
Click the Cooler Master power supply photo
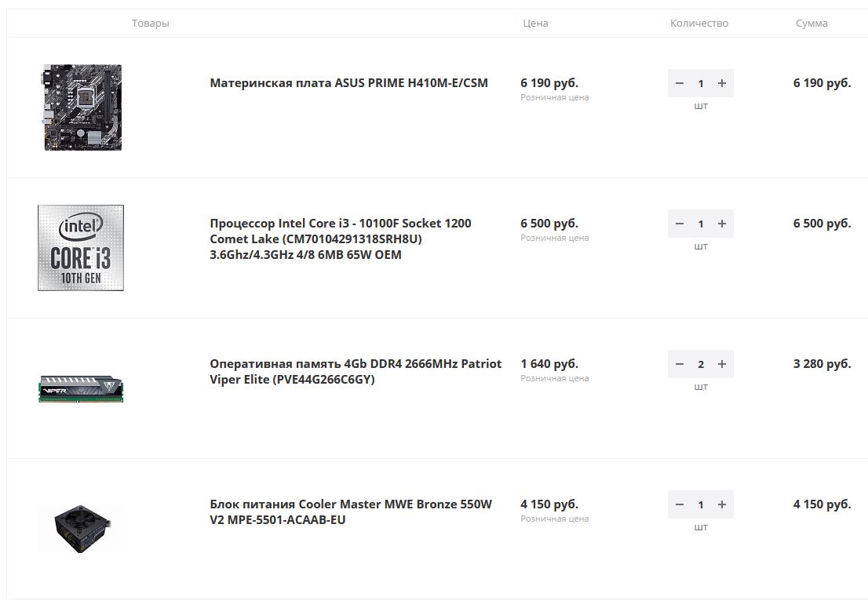click(81, 528)
